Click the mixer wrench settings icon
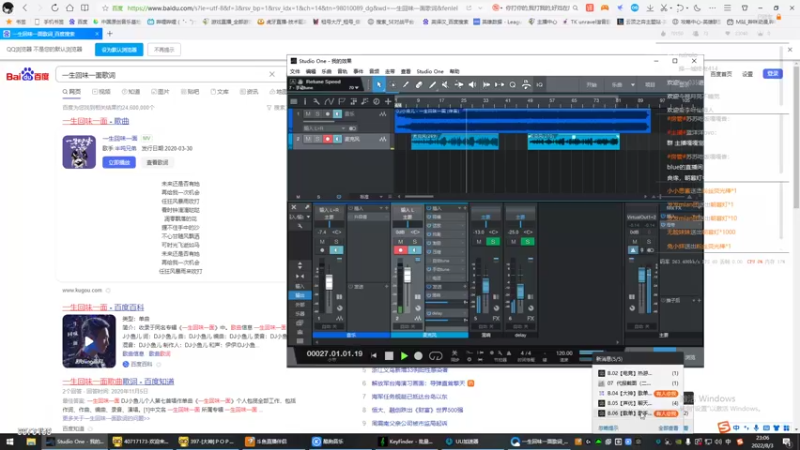 [300, 226]
